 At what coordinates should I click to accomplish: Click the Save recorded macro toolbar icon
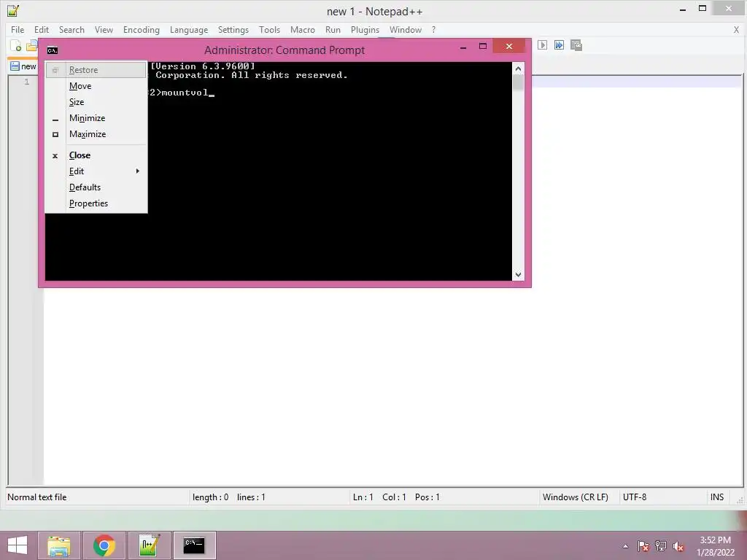point(576,45)
